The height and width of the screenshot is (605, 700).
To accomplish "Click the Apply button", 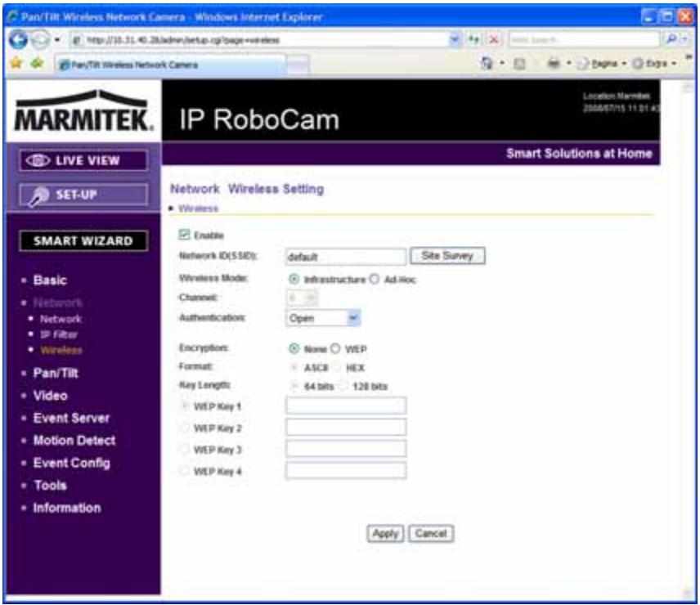I will [x=385, y=534].
